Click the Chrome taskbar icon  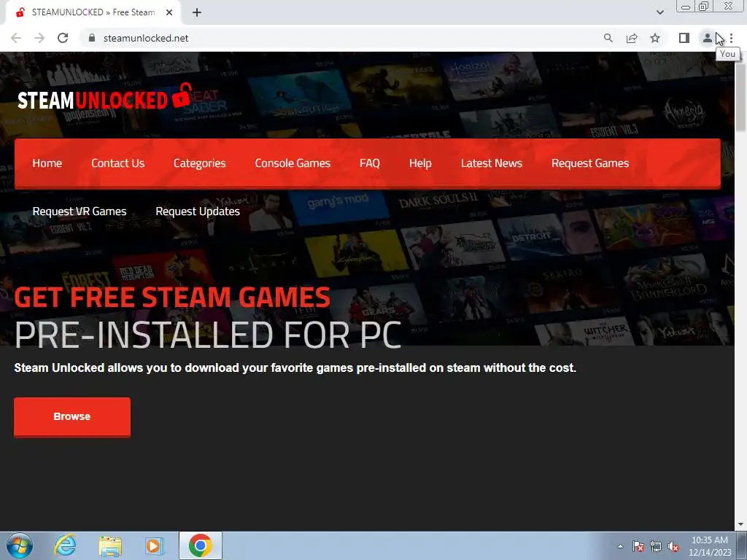(x=200, y=545)
